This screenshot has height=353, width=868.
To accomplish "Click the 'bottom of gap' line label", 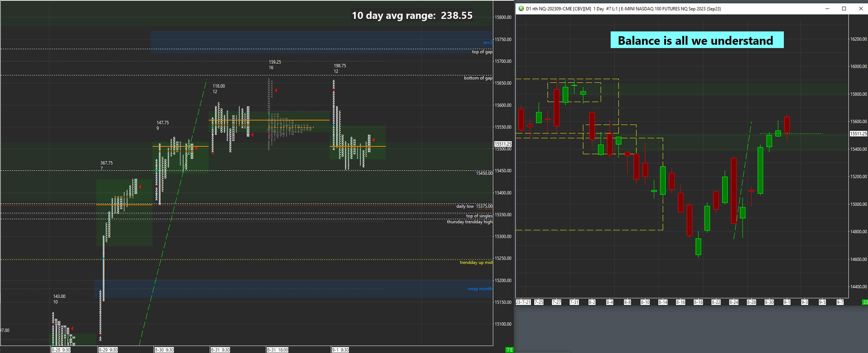I will (478, 78).
